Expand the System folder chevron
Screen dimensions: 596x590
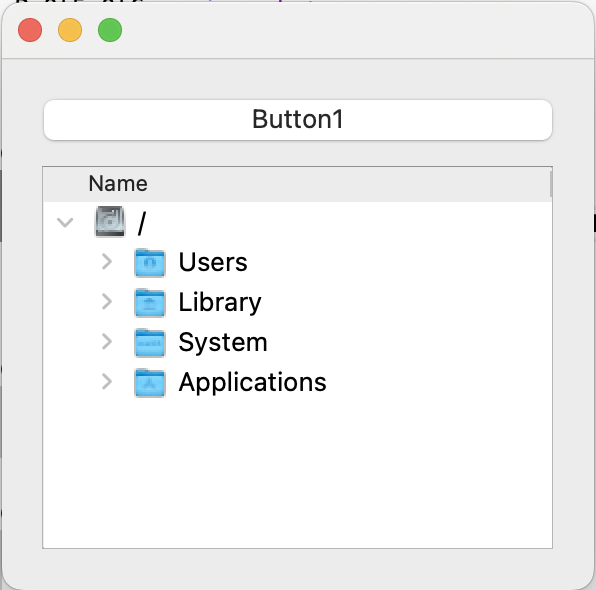pyautogui.click(x=107, y=341)
